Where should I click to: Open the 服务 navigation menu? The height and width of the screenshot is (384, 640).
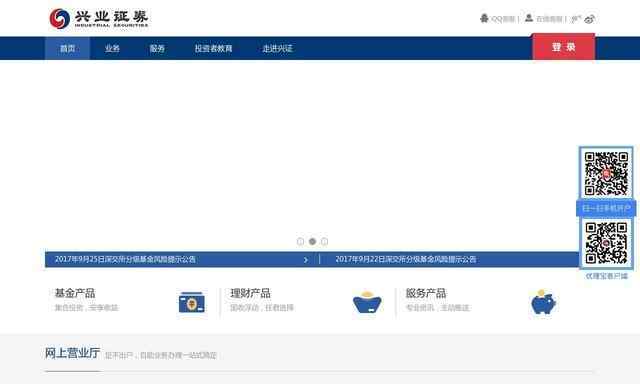point(157,48)
